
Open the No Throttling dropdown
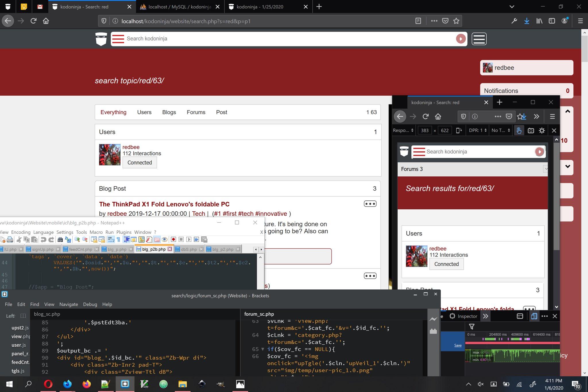tap(501, 130)
